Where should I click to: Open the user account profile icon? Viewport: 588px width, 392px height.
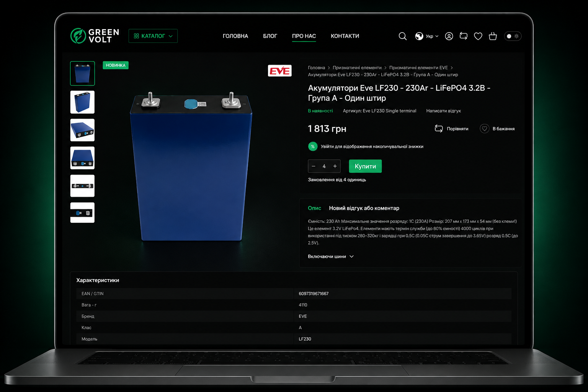(x=449, y=36)
